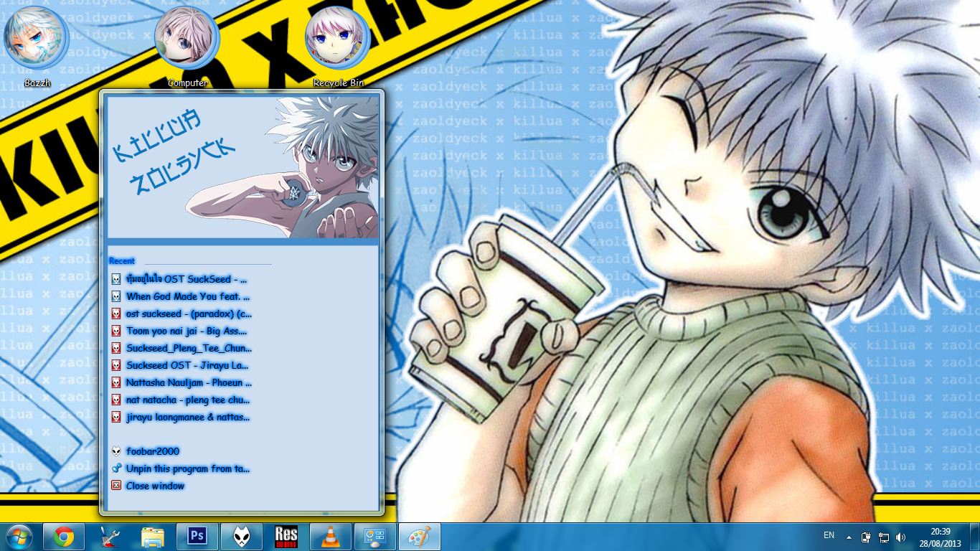This screenshot has width=980, height=551.
Task: Open the power plug tray icon
Action: coord(866,537)
